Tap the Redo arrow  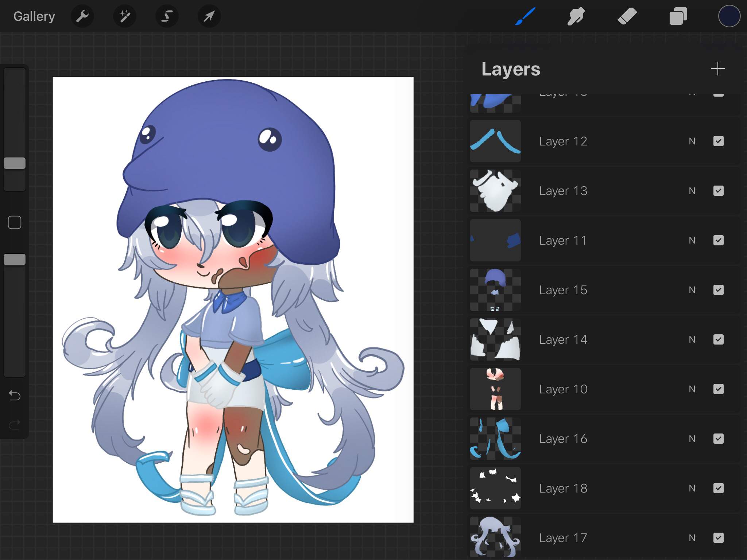click(x=15, y=424)
